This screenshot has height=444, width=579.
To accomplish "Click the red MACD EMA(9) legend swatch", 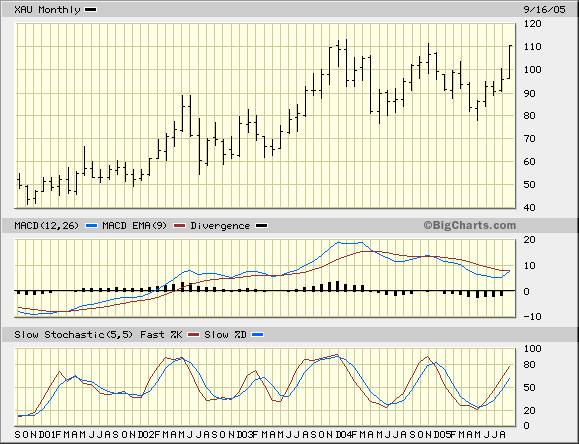I will (x=179, y=225).
